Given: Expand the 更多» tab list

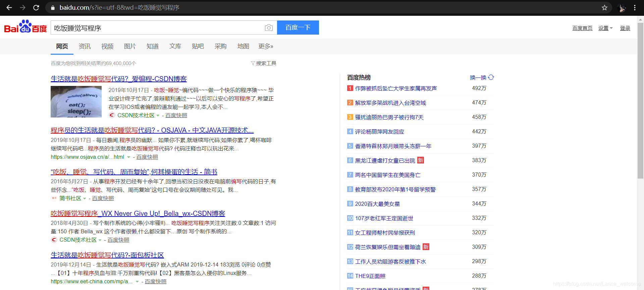Looking at the screenshot, I should (266, 46).
